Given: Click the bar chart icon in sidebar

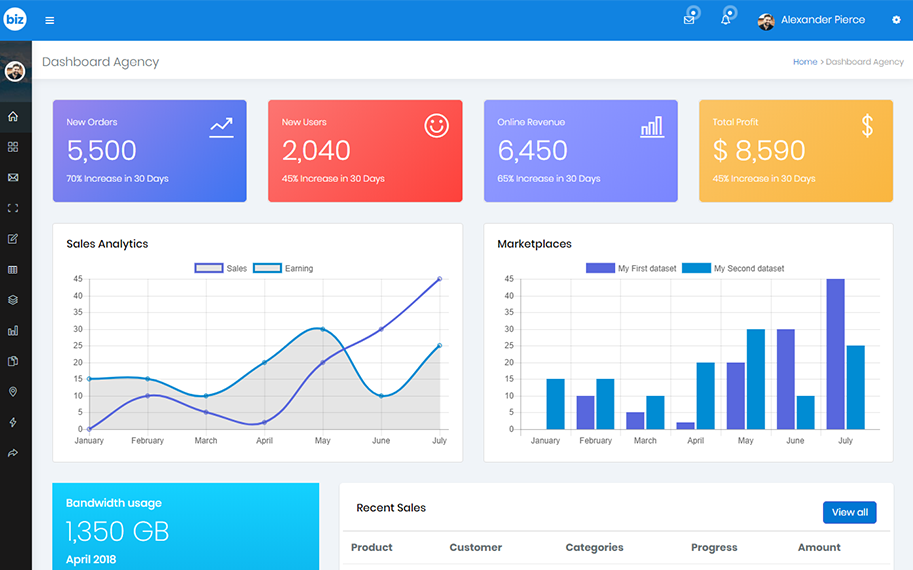Looking at the screenshot, I should pyautogui.click(x=13, y=331).
